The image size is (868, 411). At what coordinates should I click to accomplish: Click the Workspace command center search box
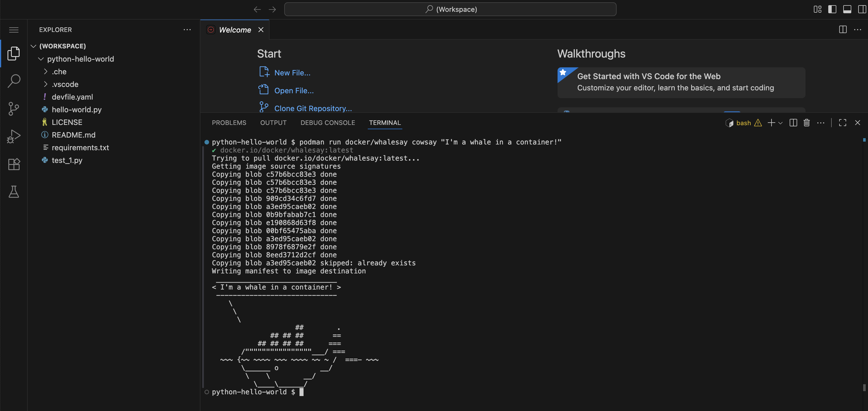(450, 9)
